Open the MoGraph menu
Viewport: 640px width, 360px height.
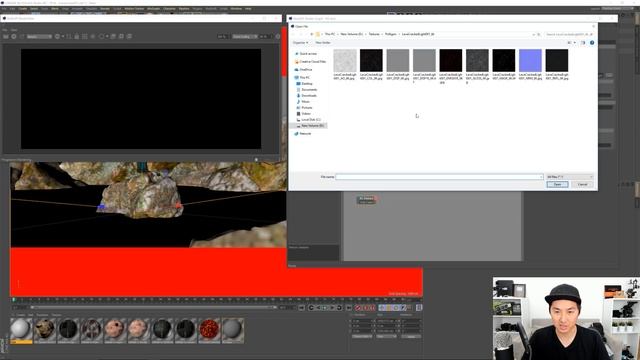click(153, 9)
